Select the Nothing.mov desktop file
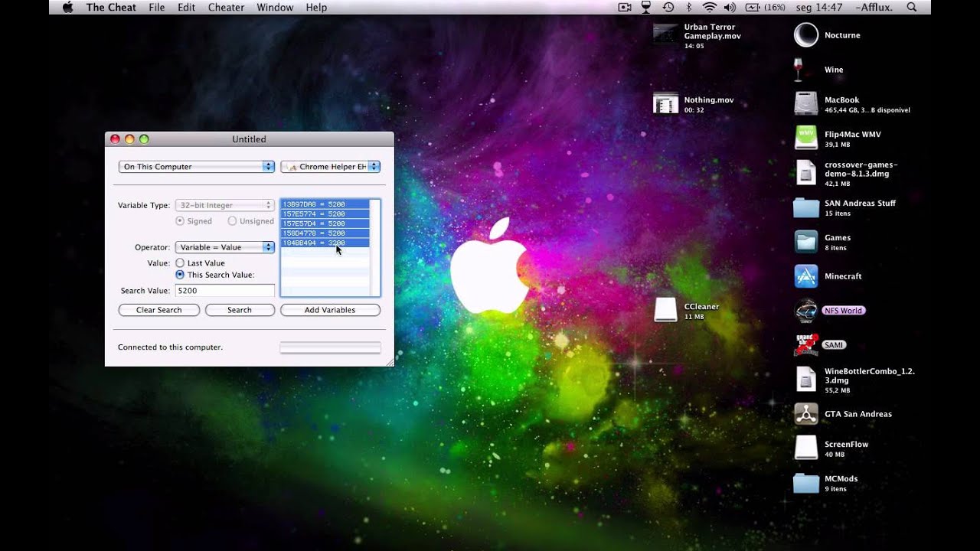Viewport: 980px width, 551px height. tap(665, 103)
